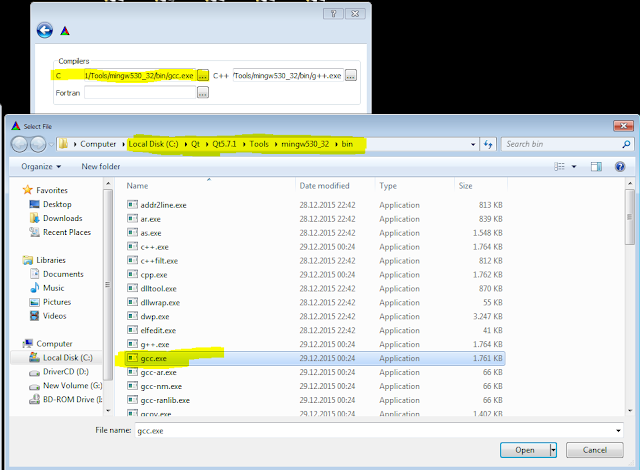
Task: Create a New folder
Action: pos(101,166)
